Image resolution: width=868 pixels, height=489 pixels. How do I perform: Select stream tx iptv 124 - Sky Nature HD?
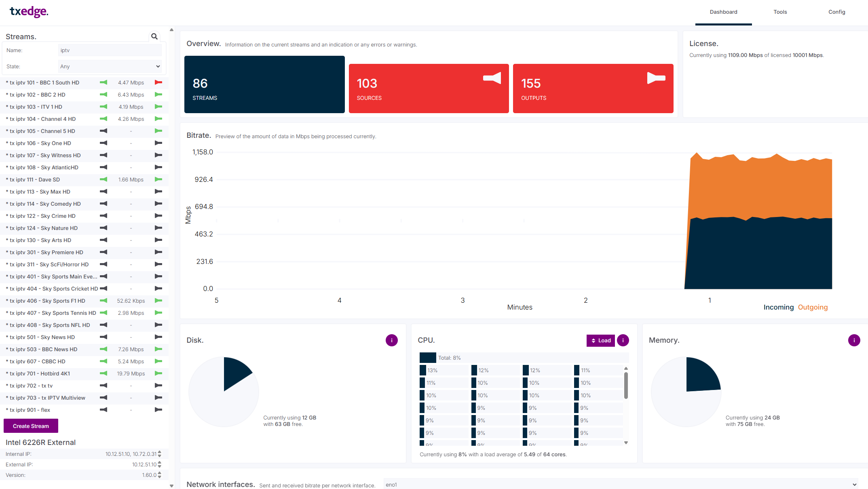tap(42, 228)
